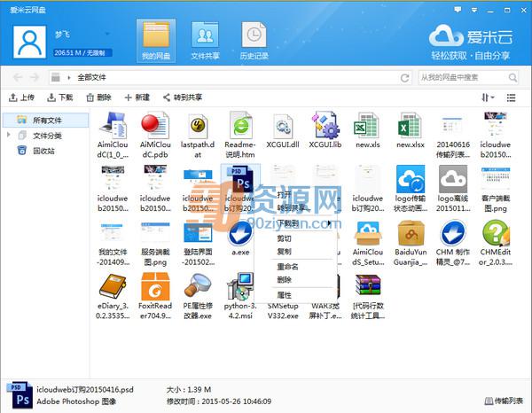The height and width of the screenshot is (413, 532).
Task: Switch to list view icon
Action: [x=511, y=97]
